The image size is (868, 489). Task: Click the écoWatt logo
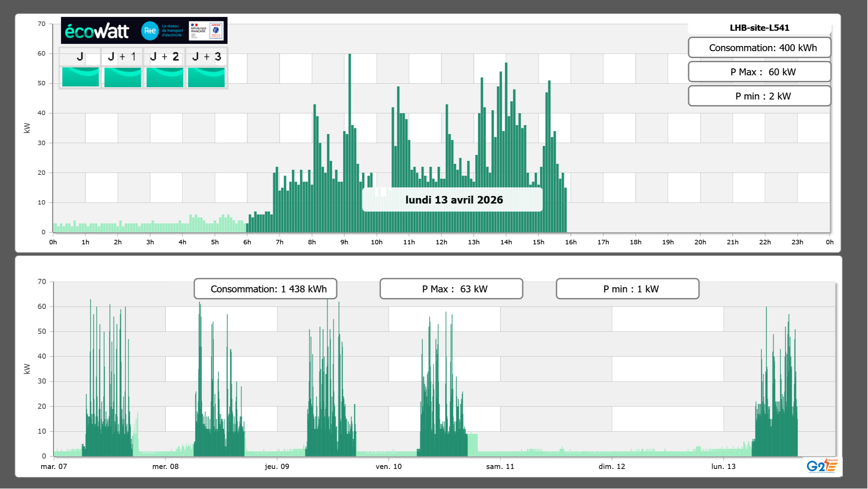click(x=97, y=31)
